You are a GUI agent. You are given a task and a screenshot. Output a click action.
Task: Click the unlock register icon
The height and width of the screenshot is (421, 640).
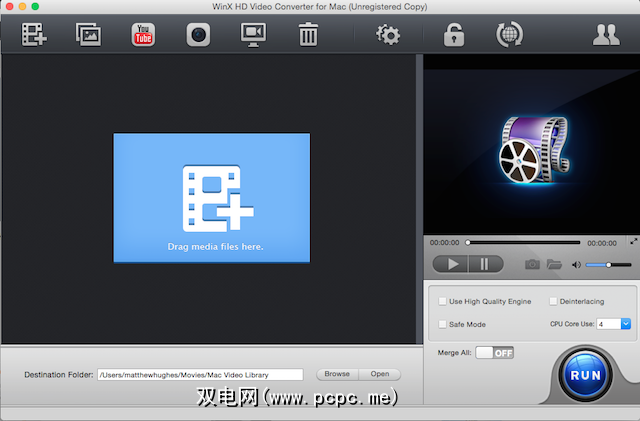click(x=455, y=35)
